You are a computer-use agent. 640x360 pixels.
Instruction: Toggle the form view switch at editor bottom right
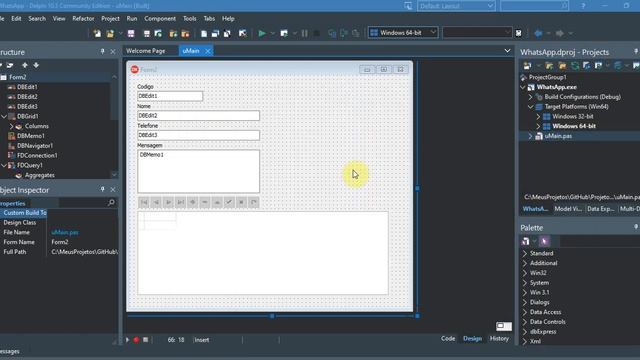point(504,326)
